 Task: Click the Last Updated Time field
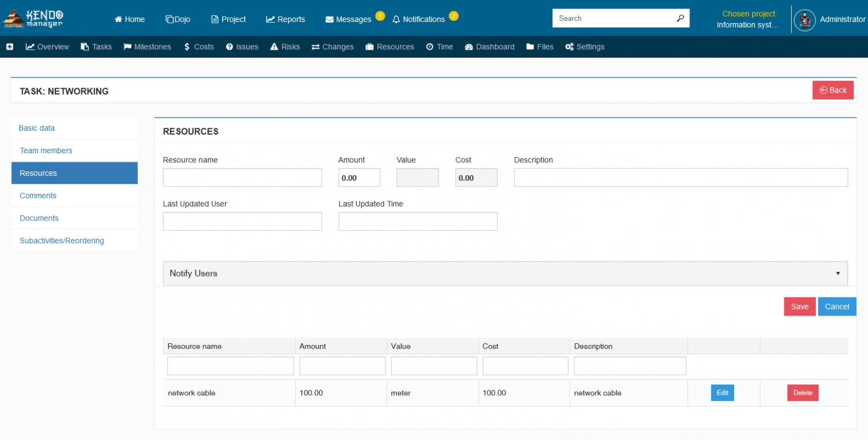coord(418,221)
